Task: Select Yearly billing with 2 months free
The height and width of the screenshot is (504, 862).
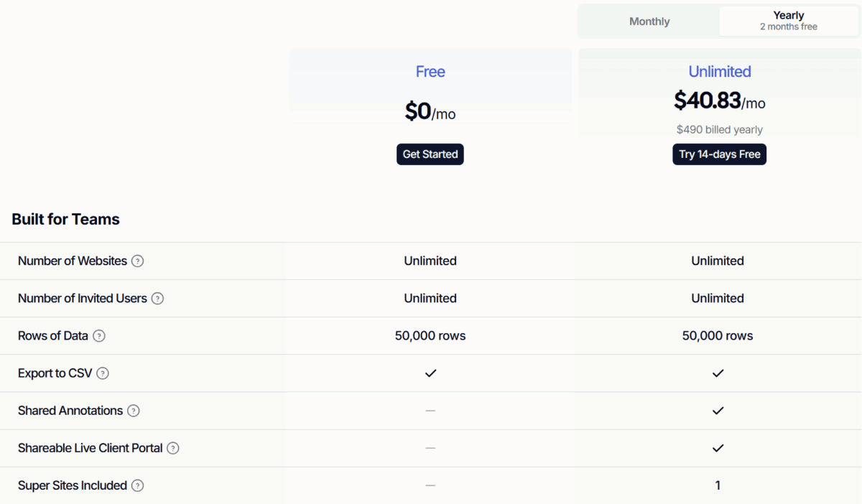Action: 788,21
